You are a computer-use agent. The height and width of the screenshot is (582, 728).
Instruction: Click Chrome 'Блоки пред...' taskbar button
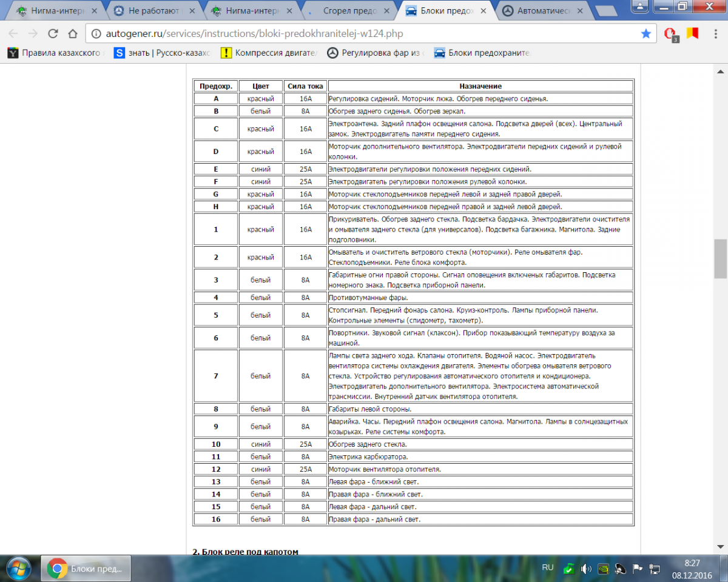pyautogui.click(x=86, y=569)
